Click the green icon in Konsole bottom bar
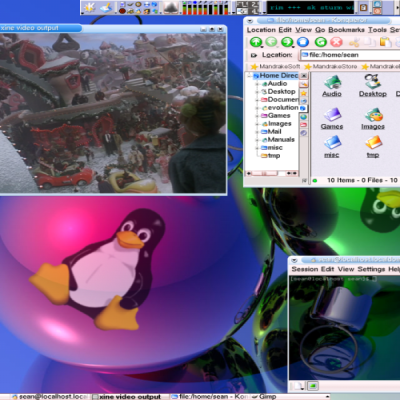The height and width of the screenshot is (400, 400). point(312,386)
